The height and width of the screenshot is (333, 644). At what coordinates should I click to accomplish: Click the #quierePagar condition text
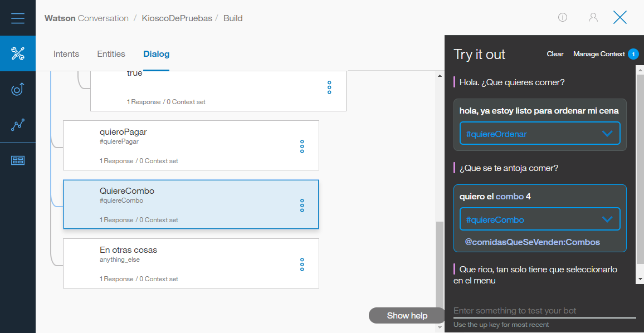click(x=119, y=141)
